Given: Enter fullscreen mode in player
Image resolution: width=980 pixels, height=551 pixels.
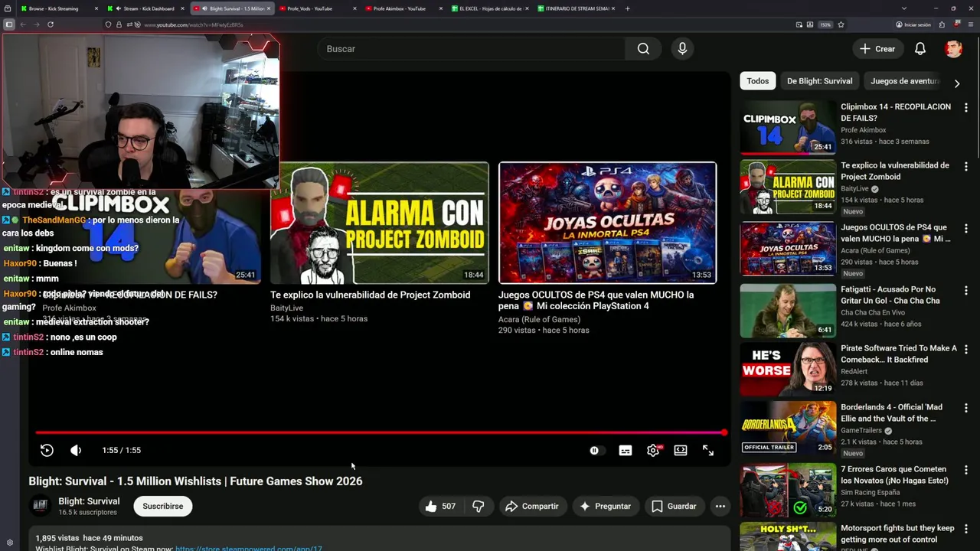Looking at the screenshot, I should tap(708, 451).
